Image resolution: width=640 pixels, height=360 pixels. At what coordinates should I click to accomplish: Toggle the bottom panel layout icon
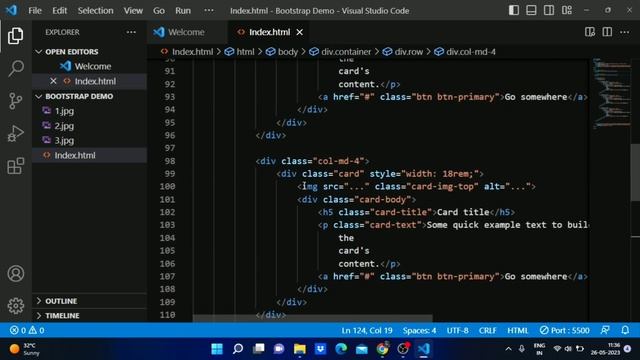point(531,10)
